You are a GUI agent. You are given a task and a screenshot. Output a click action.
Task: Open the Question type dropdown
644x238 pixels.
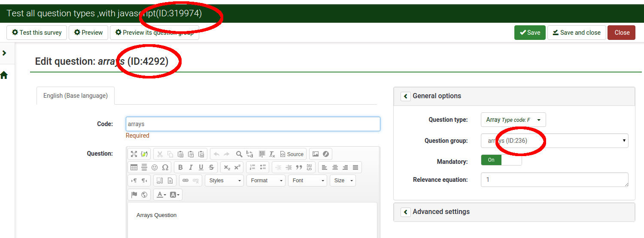(513, 120)
